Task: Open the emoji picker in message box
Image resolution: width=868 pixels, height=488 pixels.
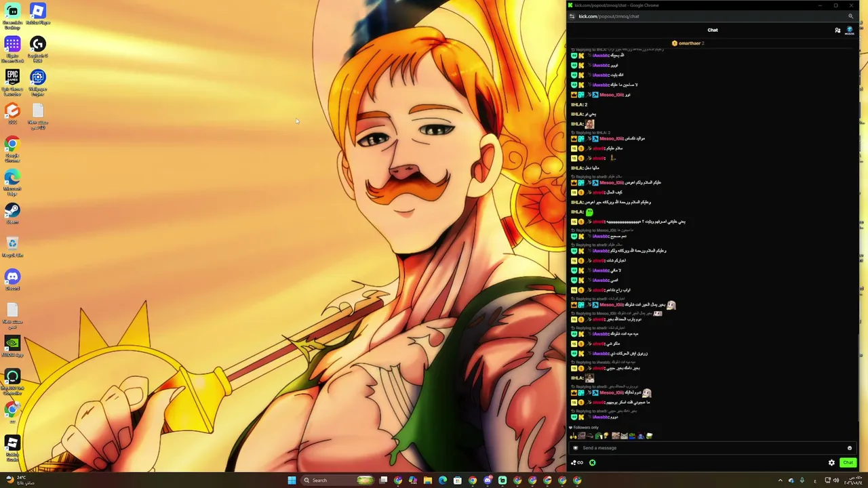Action: click(x=849, y=448)
